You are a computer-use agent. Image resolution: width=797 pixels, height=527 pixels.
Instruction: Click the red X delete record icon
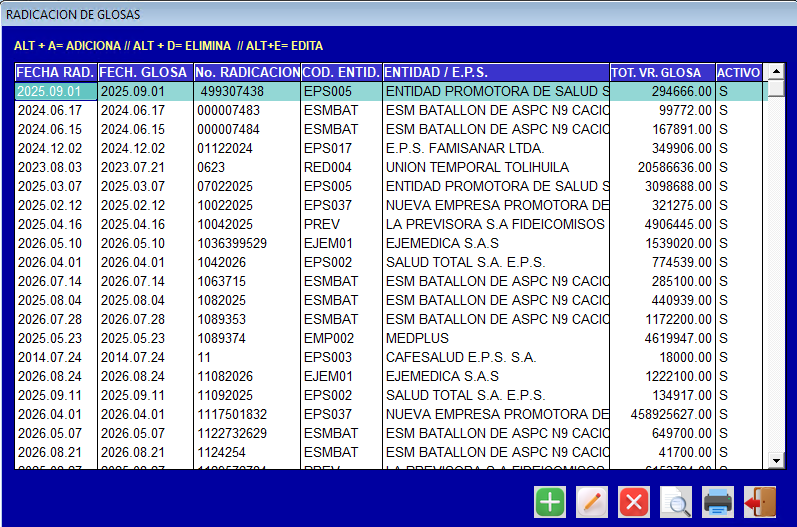click(634, 502)
